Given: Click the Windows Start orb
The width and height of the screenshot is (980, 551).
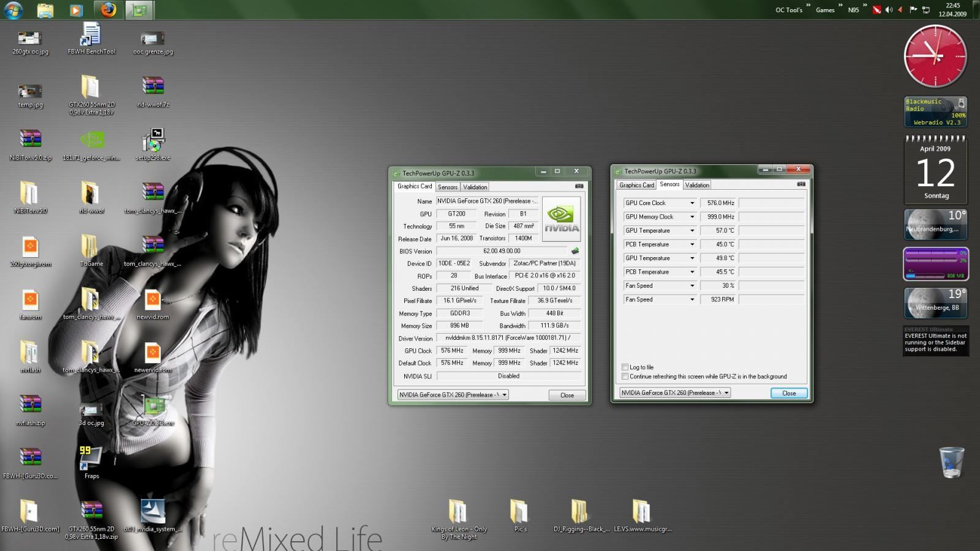Looking at the screenshot, I should tap(13, 10).
